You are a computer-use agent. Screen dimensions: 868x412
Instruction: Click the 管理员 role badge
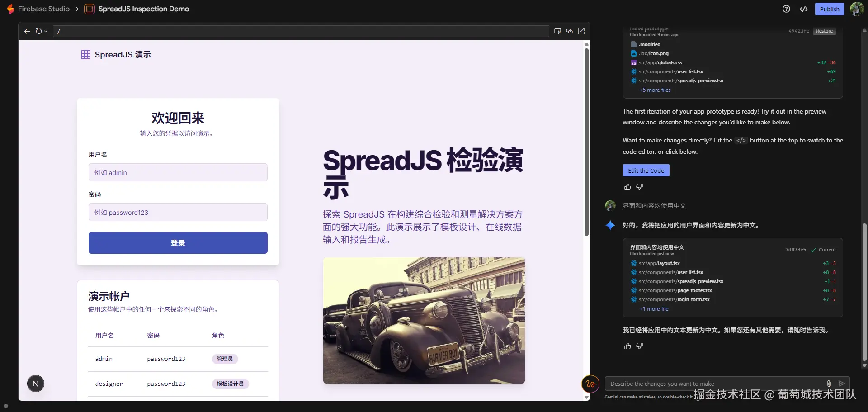point(225,359)
